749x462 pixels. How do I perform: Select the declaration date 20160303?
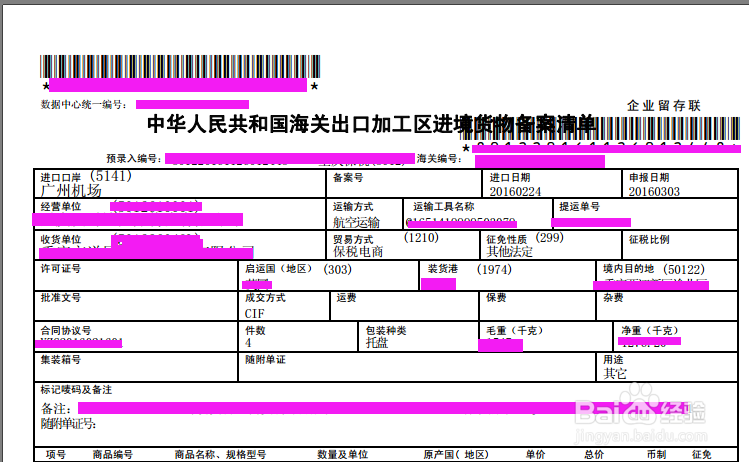pos(654,192)
